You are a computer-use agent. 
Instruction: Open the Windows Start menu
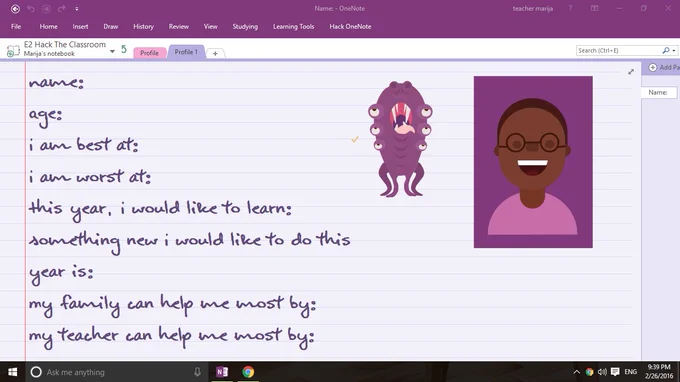click(x=13, y=372)
